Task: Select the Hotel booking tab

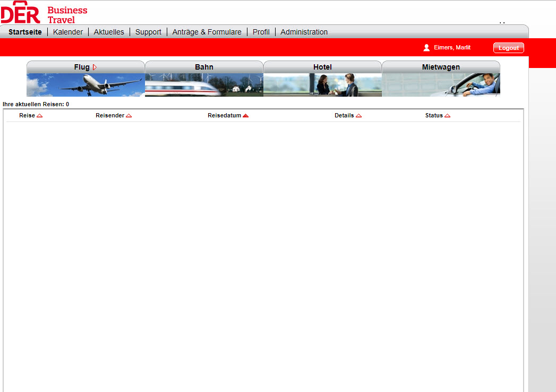Action: tap(322, 67)
